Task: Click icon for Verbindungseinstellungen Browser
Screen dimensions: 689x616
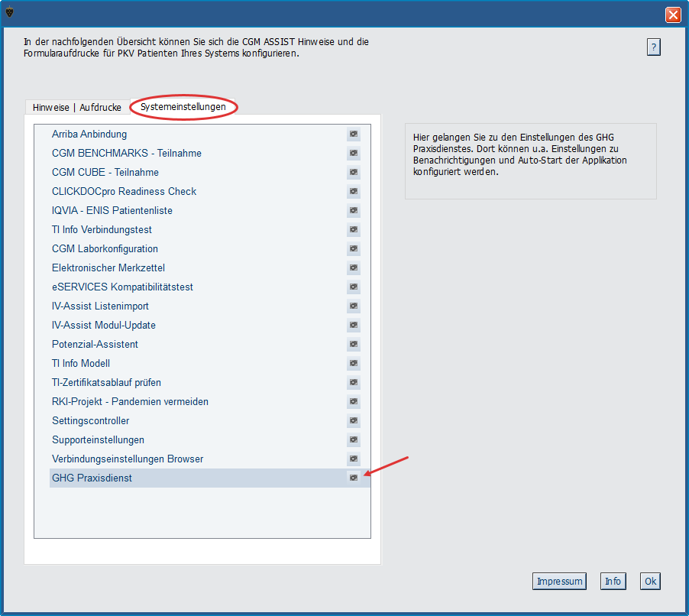Action: pos(354,459)
